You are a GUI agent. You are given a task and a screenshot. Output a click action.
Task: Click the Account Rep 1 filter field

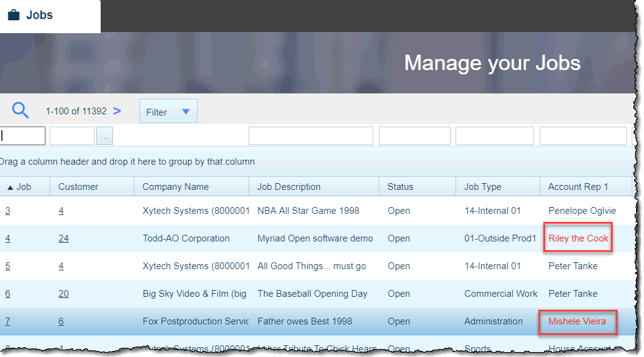click(583, 136)
